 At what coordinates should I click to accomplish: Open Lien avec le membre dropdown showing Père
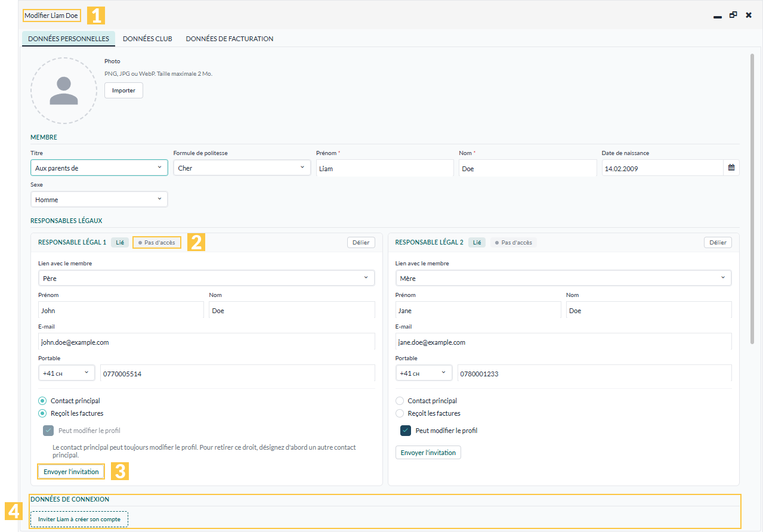click(206, 279)
